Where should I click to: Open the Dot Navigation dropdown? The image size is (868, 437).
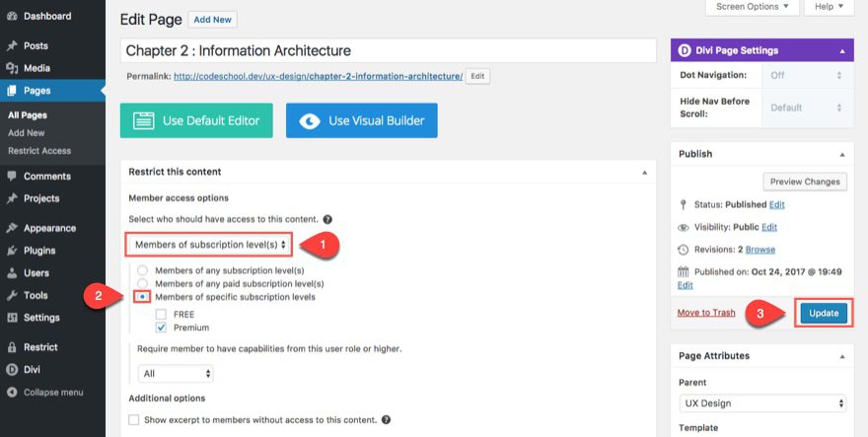(804, 75)
